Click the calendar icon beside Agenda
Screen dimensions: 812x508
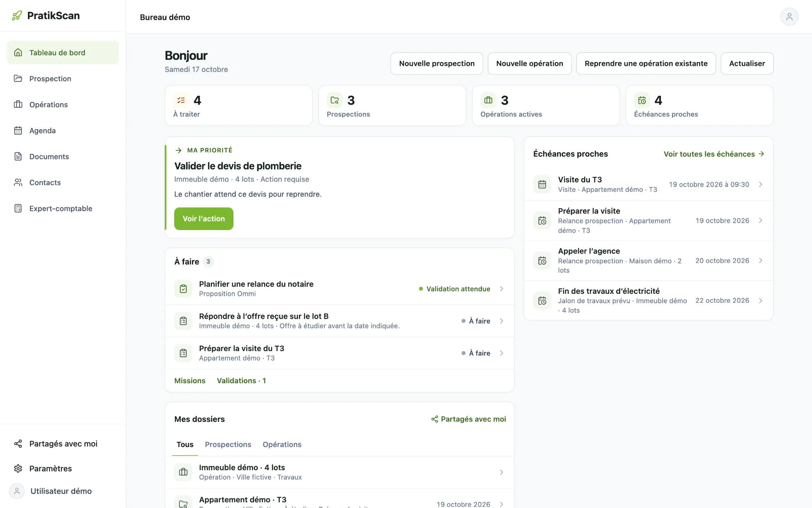click(18, 130)
